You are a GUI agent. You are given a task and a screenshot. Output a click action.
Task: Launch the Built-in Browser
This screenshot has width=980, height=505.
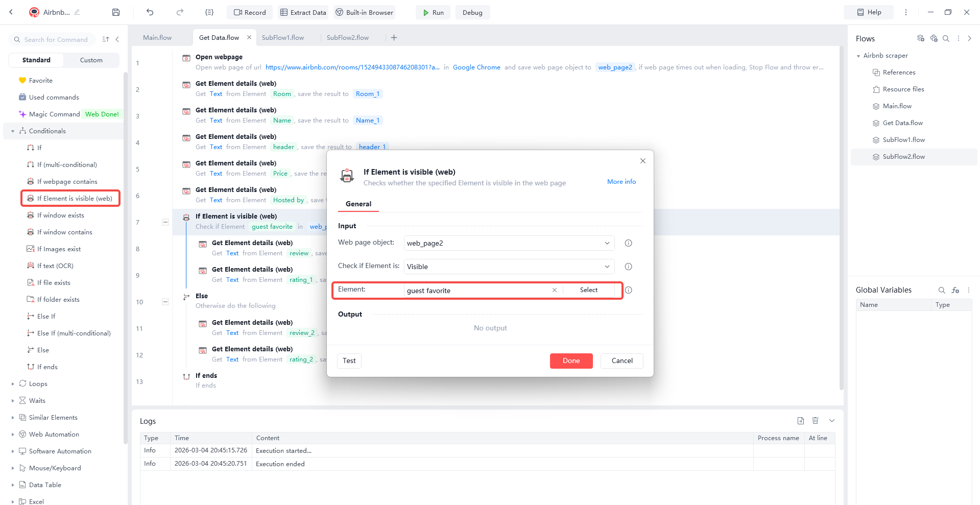pos(364,12)
